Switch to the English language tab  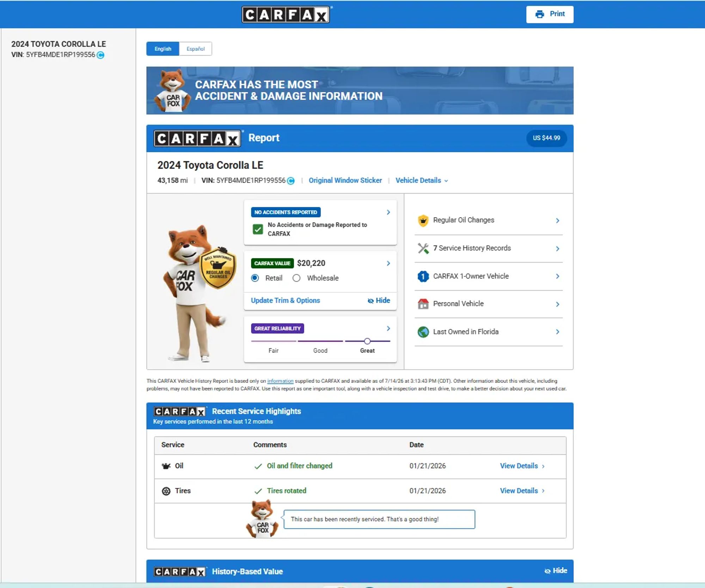click(163, 49)
